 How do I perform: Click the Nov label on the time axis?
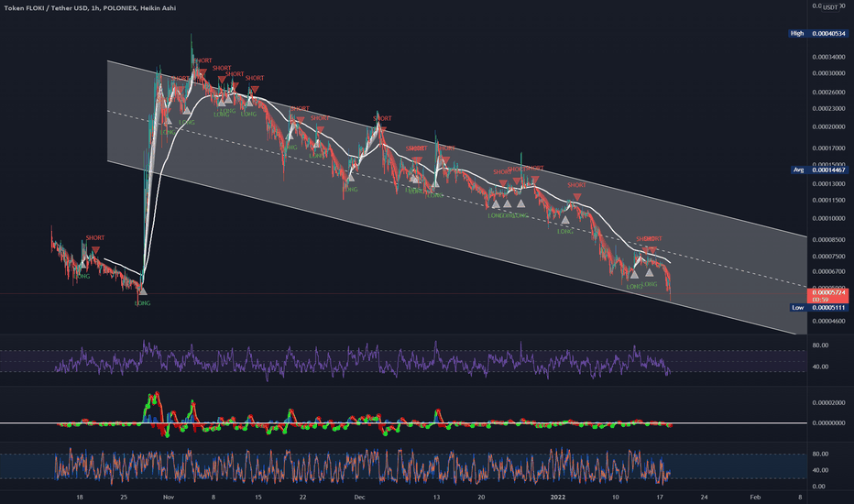point(169,497)
